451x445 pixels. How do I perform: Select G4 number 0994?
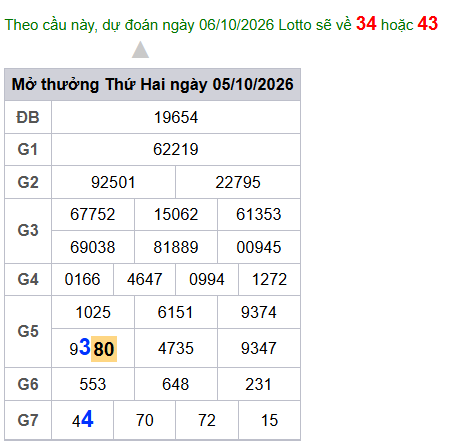207,279
